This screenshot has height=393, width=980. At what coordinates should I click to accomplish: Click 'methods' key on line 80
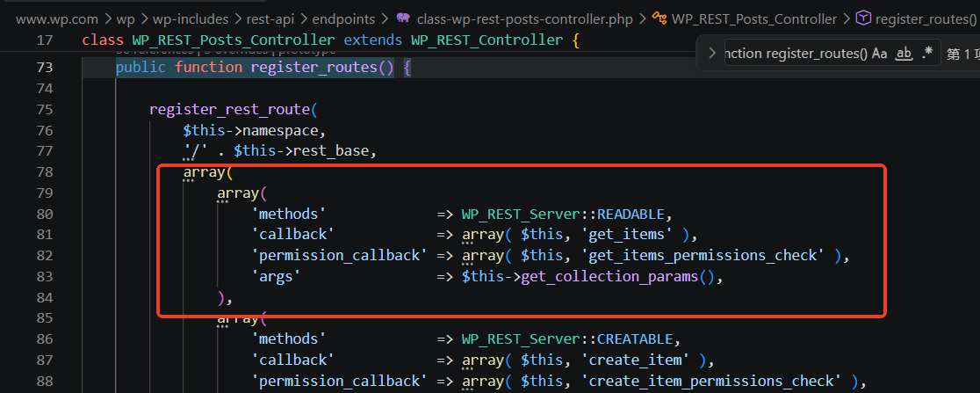(x=289, y=214)
